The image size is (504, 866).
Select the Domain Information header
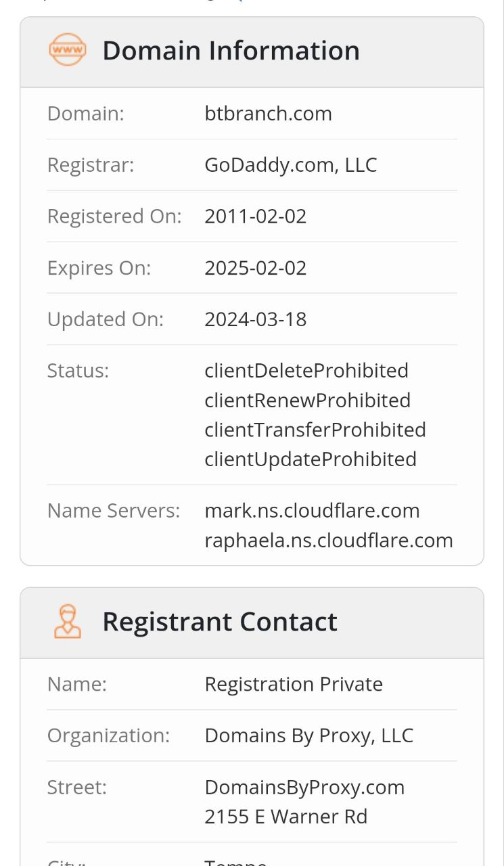pyautogui.click(x=231, y=51)
